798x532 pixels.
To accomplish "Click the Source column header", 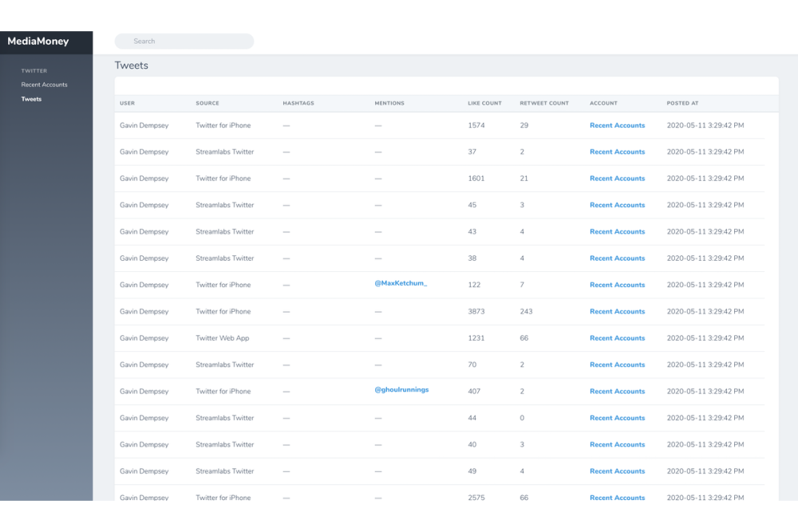I will click(207, 103).
